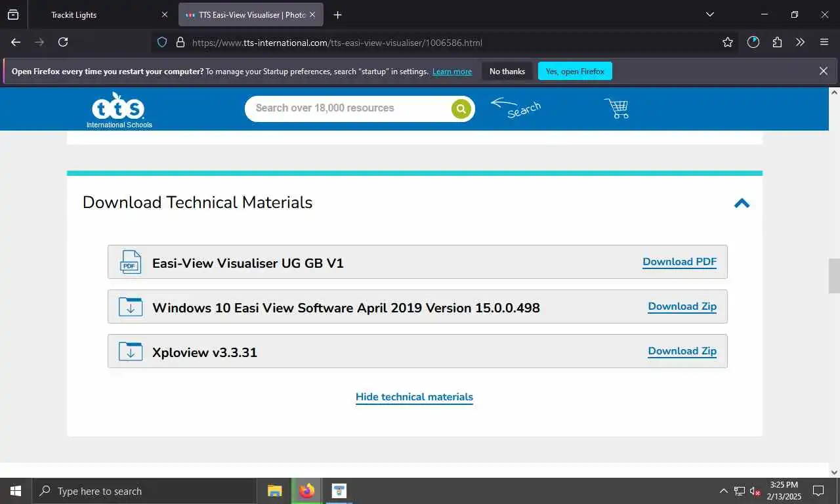
Task: Decline with the No thanks button
Action: [507, 71]
